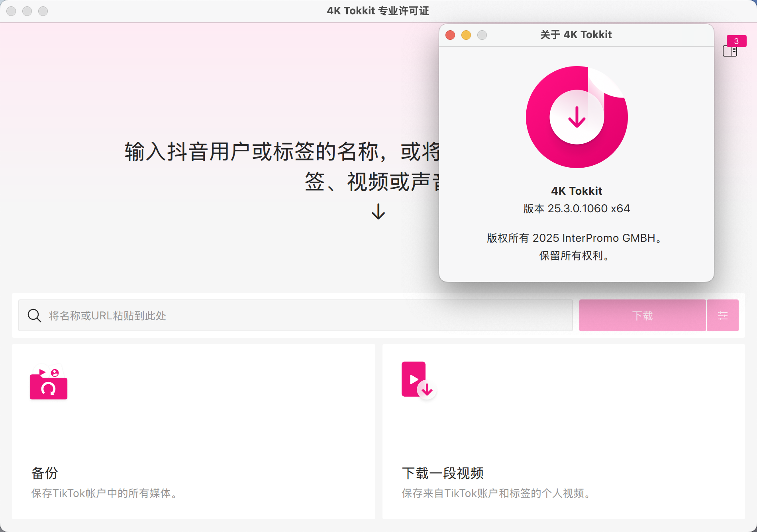Click the backup folder icon
The width and height of the screenshot is (757, 532).
pyautogui.click(x=49, y=382)
